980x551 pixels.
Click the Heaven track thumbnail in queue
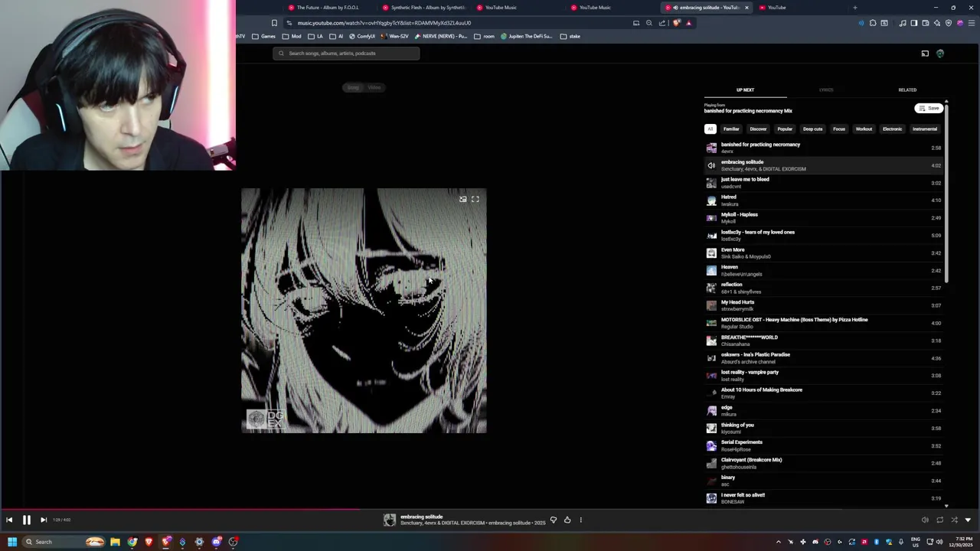click(711, 271)
